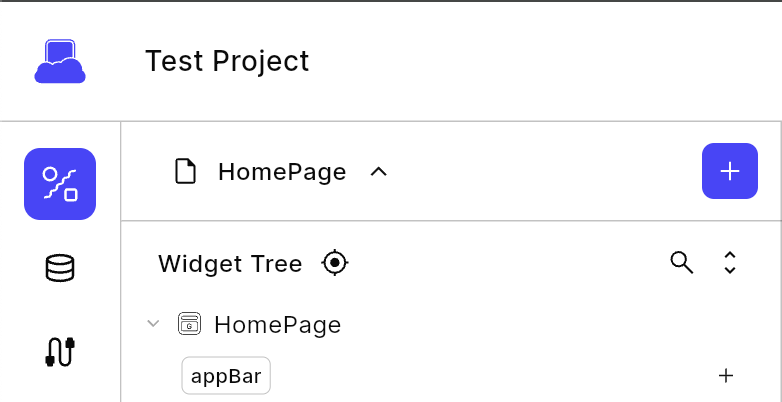Add a child using the appBar row plus
Screen dimensions: 782x402
coord(727,376)
